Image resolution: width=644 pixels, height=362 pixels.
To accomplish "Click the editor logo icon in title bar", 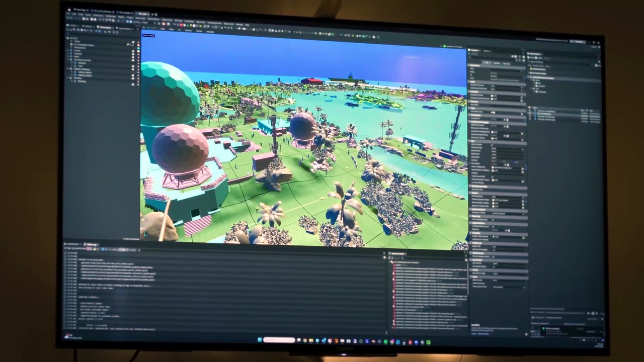I will point(68,10).
